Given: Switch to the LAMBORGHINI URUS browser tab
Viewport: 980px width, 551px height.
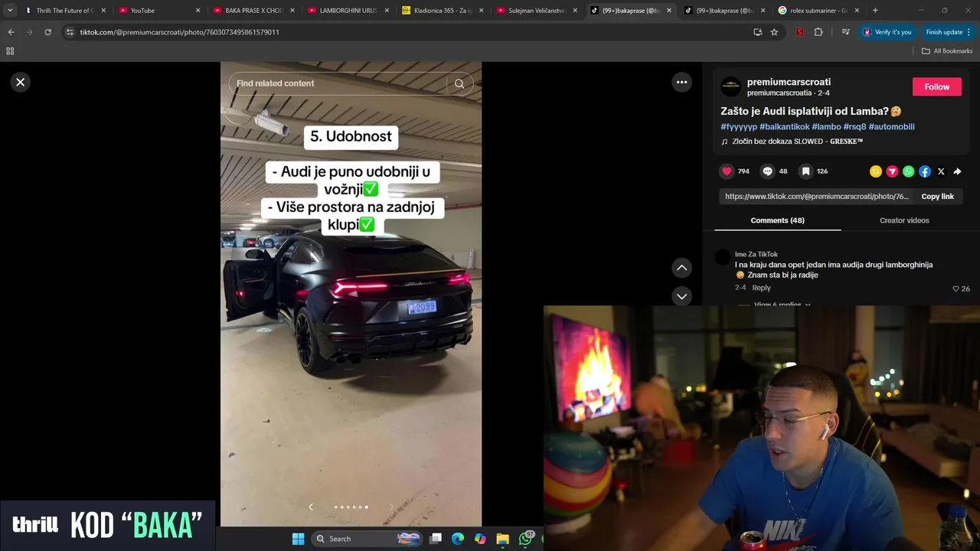Looking at the screenshot, I should (x=347, y=11).
